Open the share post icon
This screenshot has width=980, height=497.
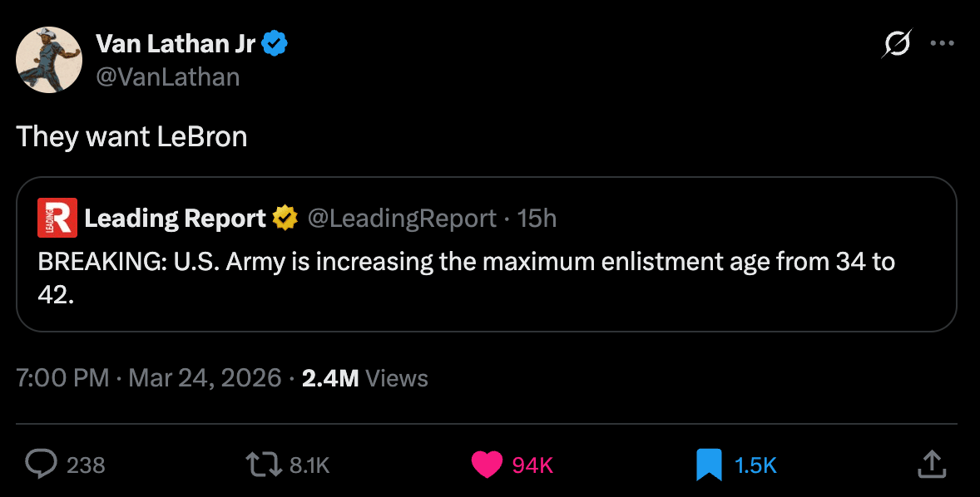[931, 464]
